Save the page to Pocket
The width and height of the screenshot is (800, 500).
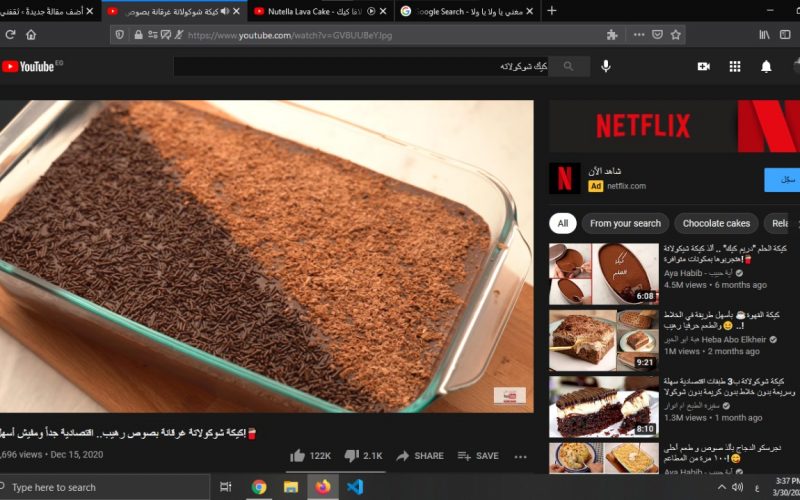coord(657,35)
